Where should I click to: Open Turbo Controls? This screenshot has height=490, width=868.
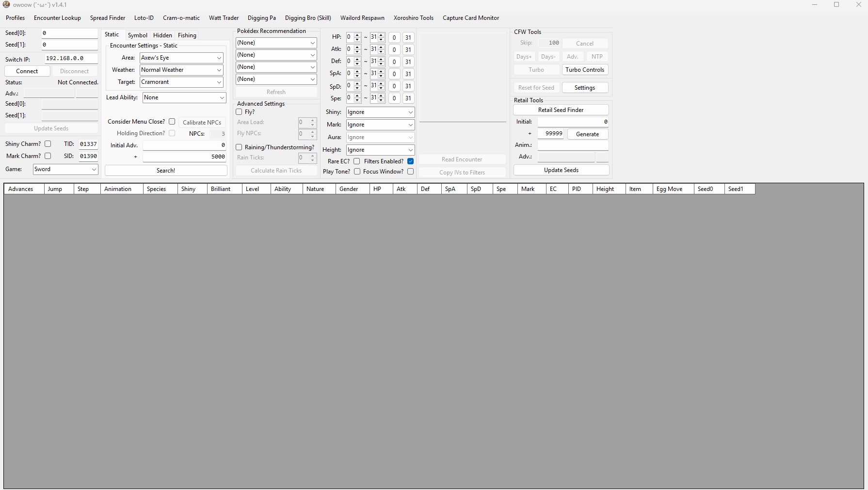point(585,70)
